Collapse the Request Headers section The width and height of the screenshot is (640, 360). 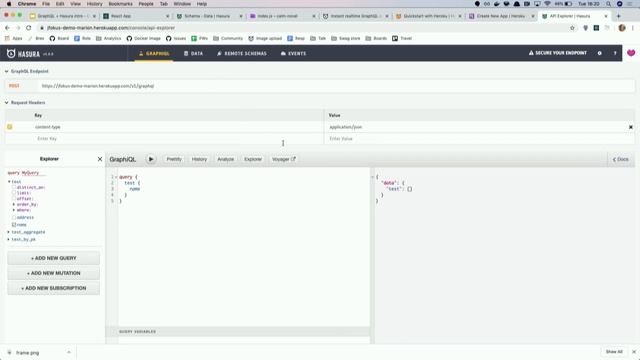tap(7, 103)
